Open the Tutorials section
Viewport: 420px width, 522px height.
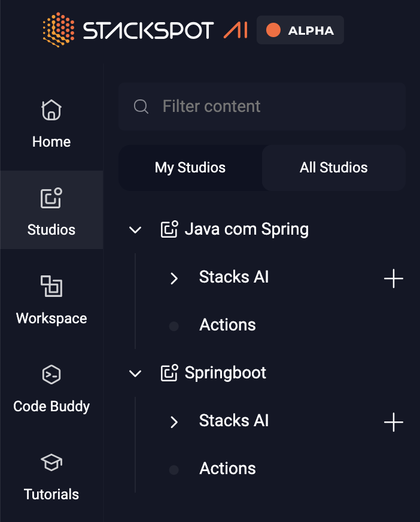click(51, 476)
